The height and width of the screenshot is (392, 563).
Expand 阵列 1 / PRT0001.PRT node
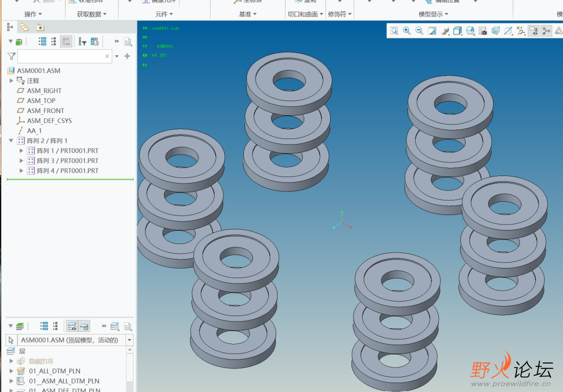tap(21, 151)
